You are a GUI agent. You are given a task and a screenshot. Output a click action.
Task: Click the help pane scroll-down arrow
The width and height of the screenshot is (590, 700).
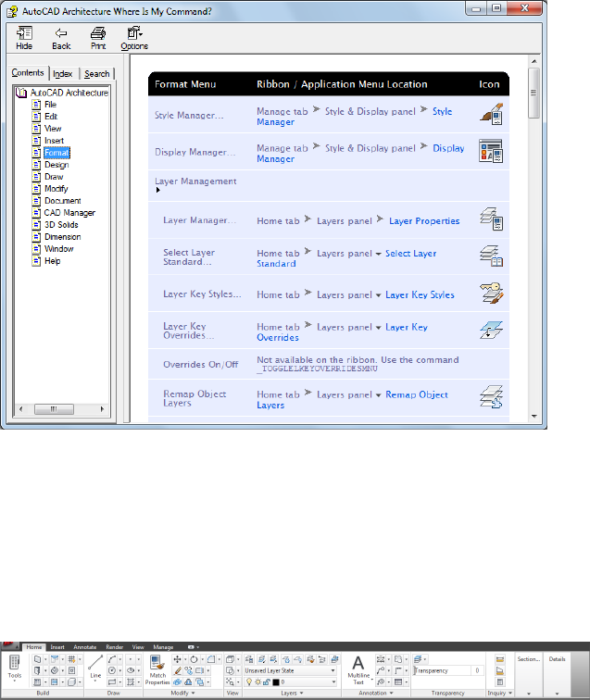click(x=534, y=416)
